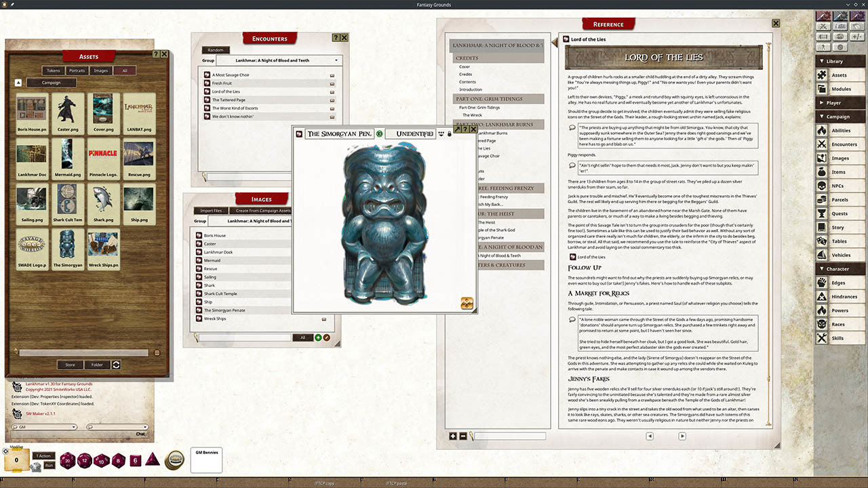
Task: Click the image toolbar icon at bottom-right
Action: pos(467,304)
